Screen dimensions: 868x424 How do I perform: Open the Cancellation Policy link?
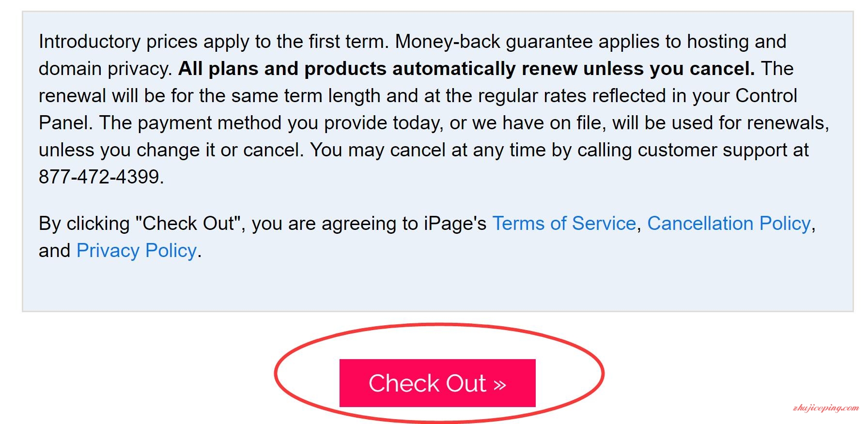coord(729,224)
